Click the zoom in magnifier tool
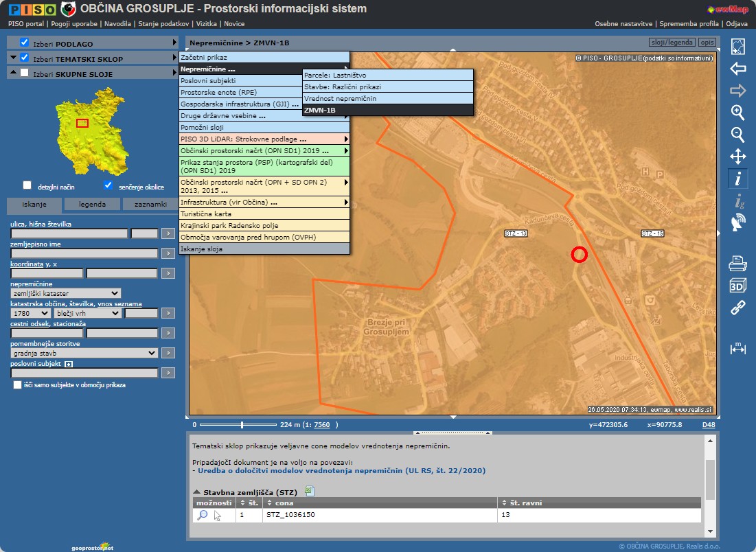Image resolution: width=756 pixels, height=552 pixels. pyautogui.click(x=737, y=113)
